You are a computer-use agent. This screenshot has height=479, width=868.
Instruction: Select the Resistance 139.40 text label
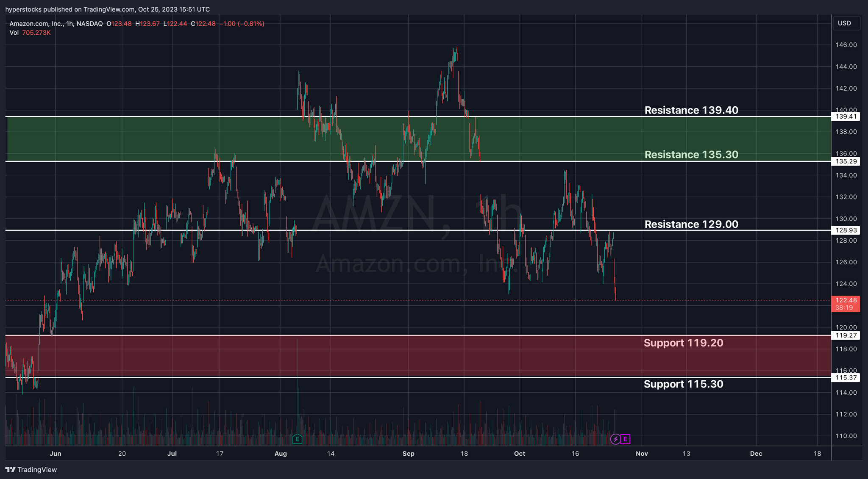(691, 110)
